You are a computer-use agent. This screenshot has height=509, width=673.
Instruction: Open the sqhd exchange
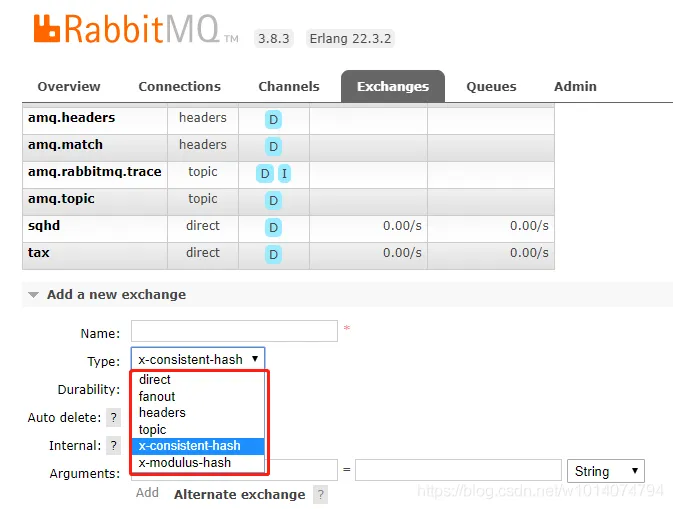pyautogui.click(x=44, y=226)
